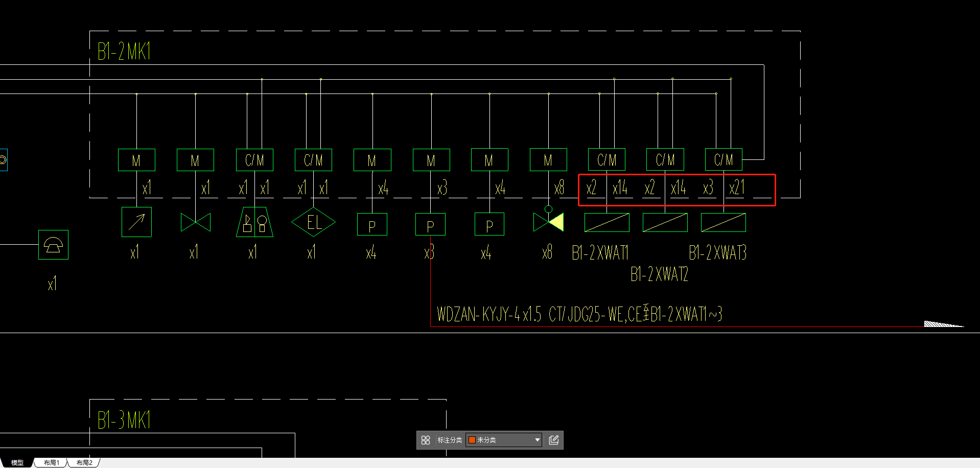Select the B1-2MK1 panel label
980x468 pixels.
[x=124, y=52]
